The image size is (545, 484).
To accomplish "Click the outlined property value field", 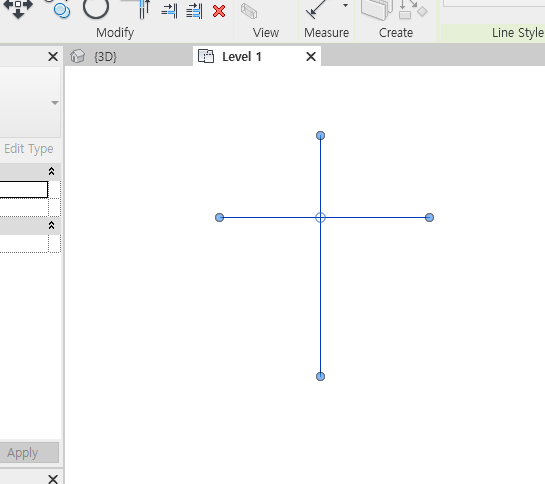I will pyautogui.click(x=24, y=189).
